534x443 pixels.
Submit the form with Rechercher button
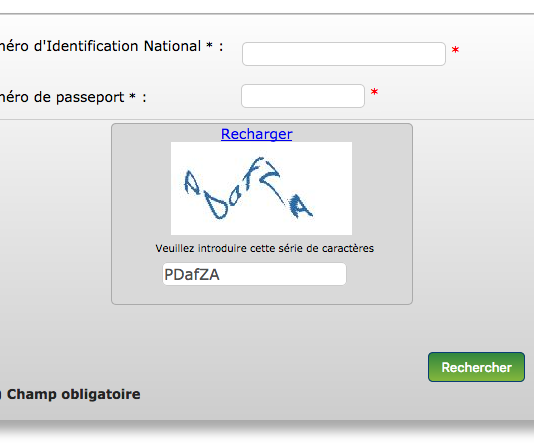pyautogui.click(x=476, y=367)
